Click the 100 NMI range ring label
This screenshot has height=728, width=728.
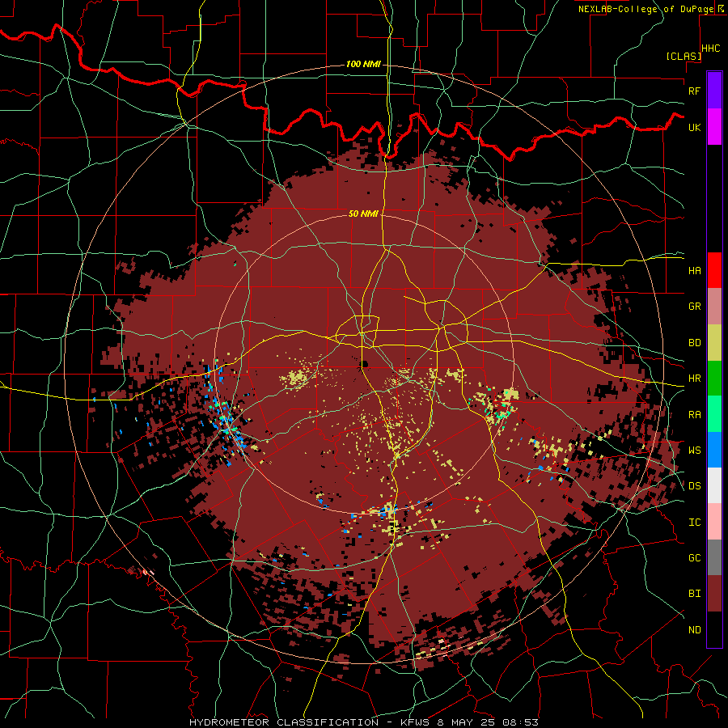pyautogui.click(x=363, y=64)
